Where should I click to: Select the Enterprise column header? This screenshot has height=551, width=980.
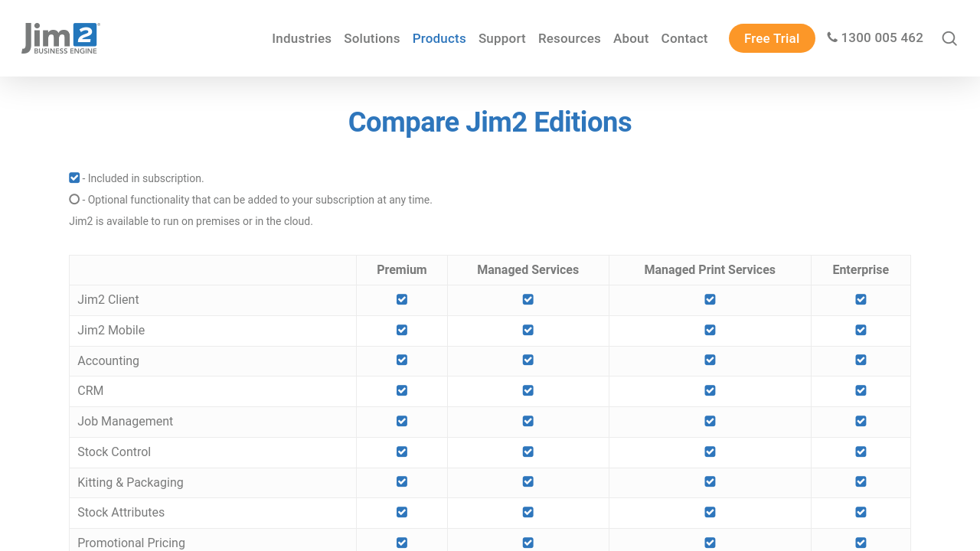[x=861, y=269]
